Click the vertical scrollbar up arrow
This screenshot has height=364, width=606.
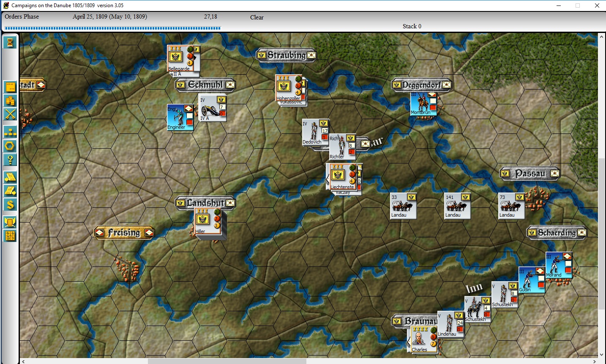pyautogui.click(x=602, y=37)
